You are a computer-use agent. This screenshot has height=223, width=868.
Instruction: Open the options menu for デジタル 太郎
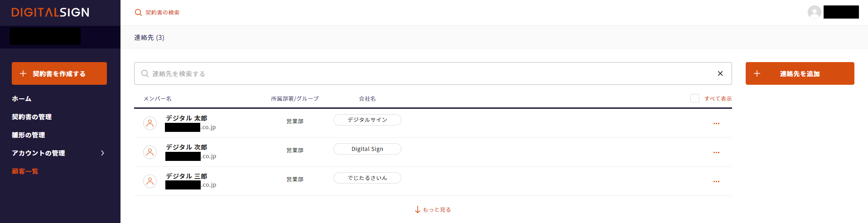[716, 123]
